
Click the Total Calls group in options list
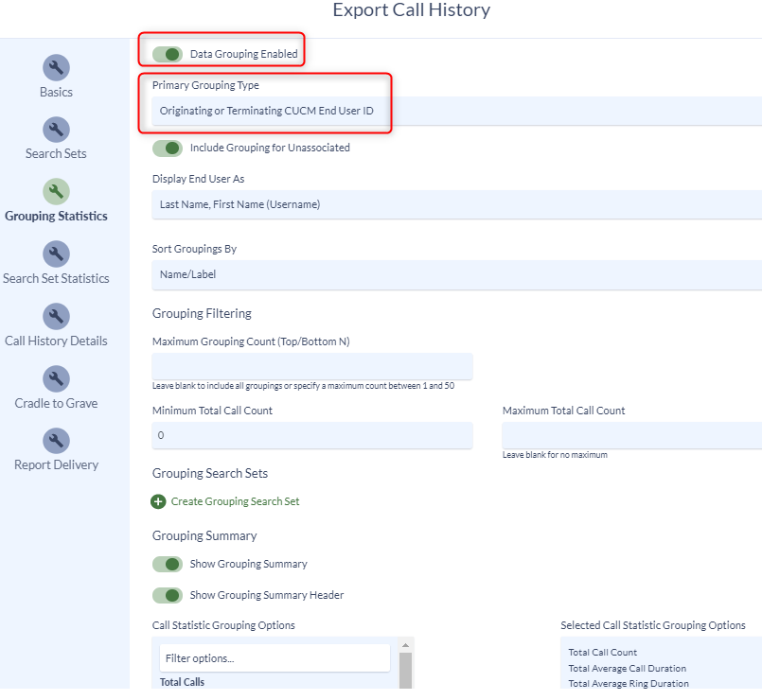(183, 682)
